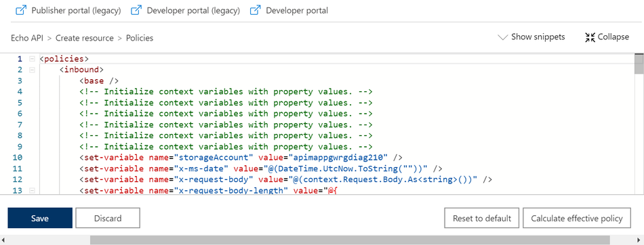Click the editor vertical scrollbar thumb
644x245 pixels.
(639, 65)
